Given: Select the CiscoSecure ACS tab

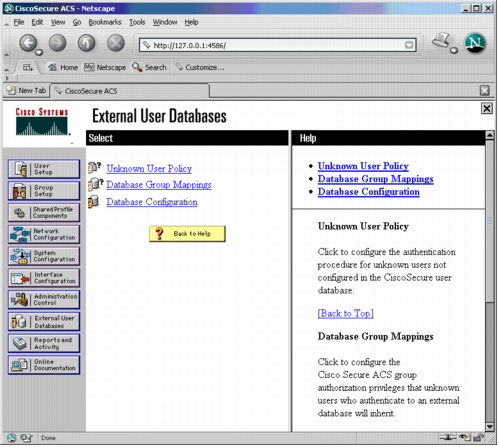Looking at the screenshot, I should [x=130, y=91].
